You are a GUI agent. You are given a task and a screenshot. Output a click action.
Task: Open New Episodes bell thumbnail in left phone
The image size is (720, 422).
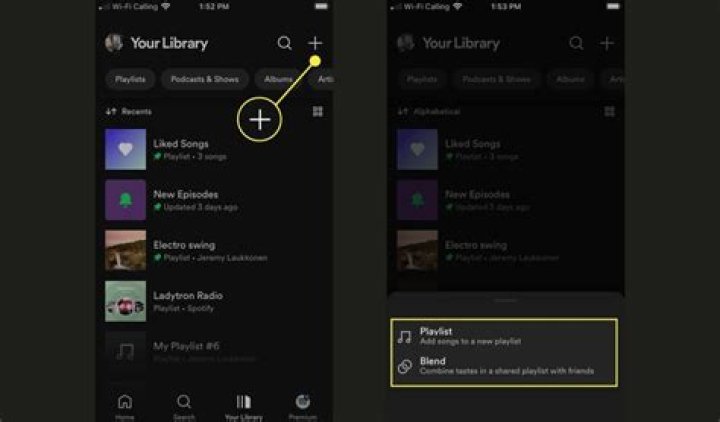125,200
